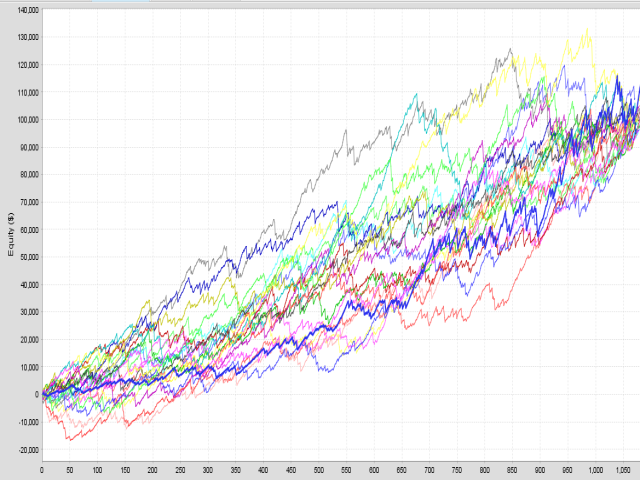The height and width of the screenshot is (480, 640).
Task: Click the "500" x-axis tick label
Action: click(318, 470)
